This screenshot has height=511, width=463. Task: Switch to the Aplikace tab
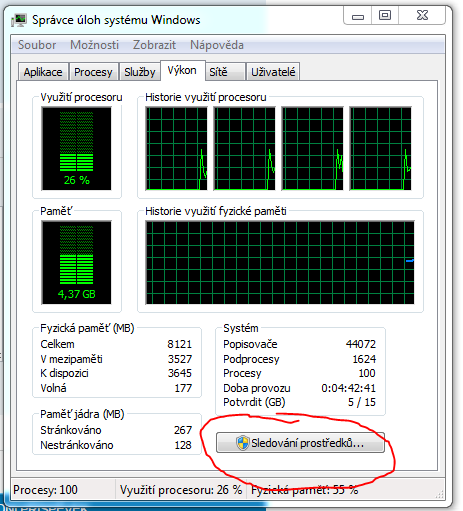(x=43, y=72)
